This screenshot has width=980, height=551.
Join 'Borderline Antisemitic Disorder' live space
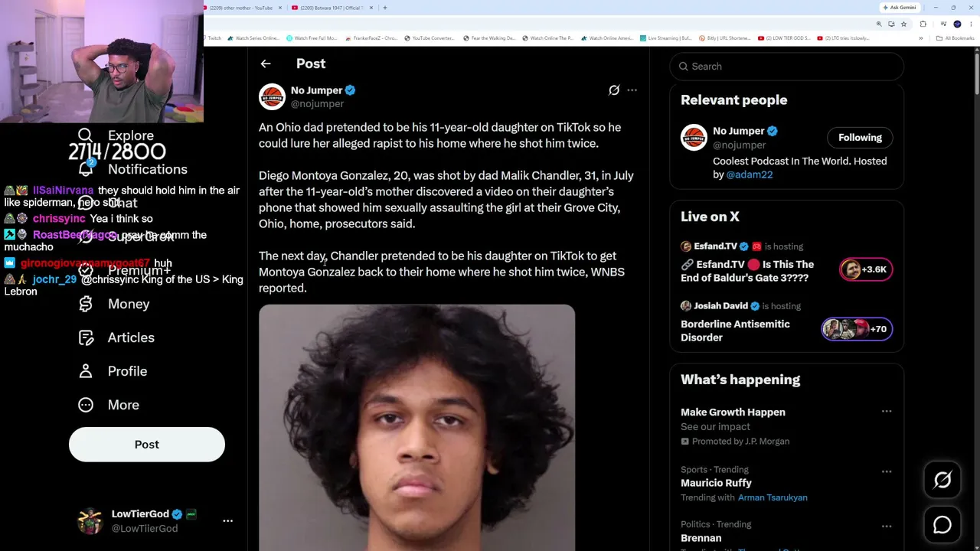pyautogui.click(x=735, y=331)
